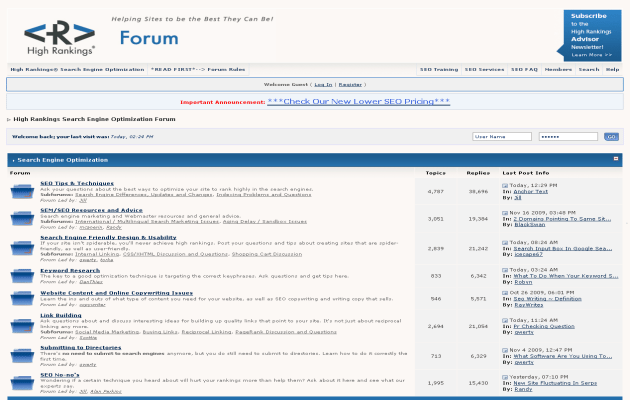The height and width of the screenshot is (400, 630).
Task: Click the breadcrumb arrow before High Rankings Forum
Action: tap(9, 120)
